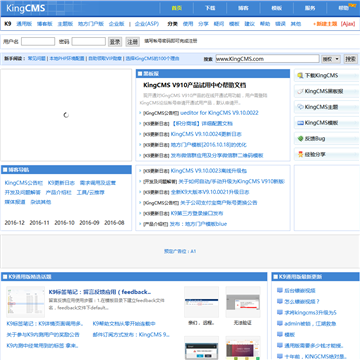Focus the password input field
Viewport: 360px width, 360px height.
pos(89,42)
